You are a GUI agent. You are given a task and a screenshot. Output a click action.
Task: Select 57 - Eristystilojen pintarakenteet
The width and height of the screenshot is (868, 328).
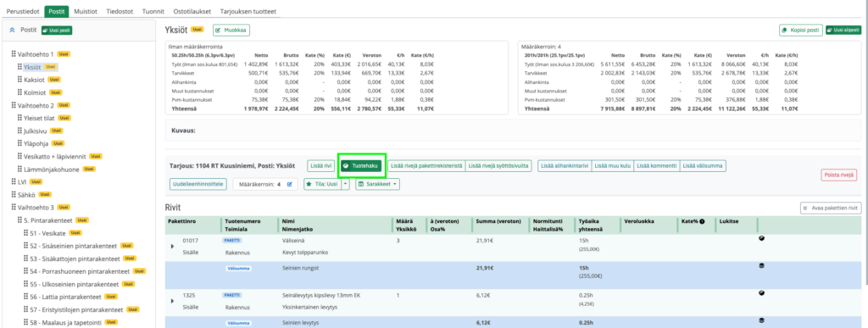click(x=77, y=309)
